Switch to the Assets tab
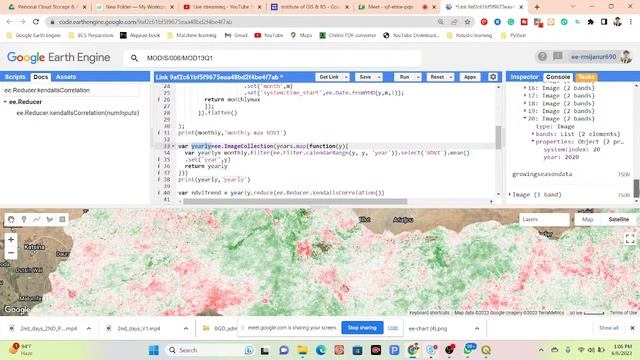The width and height of the screenshot is (640, 360). pos(66,77)
